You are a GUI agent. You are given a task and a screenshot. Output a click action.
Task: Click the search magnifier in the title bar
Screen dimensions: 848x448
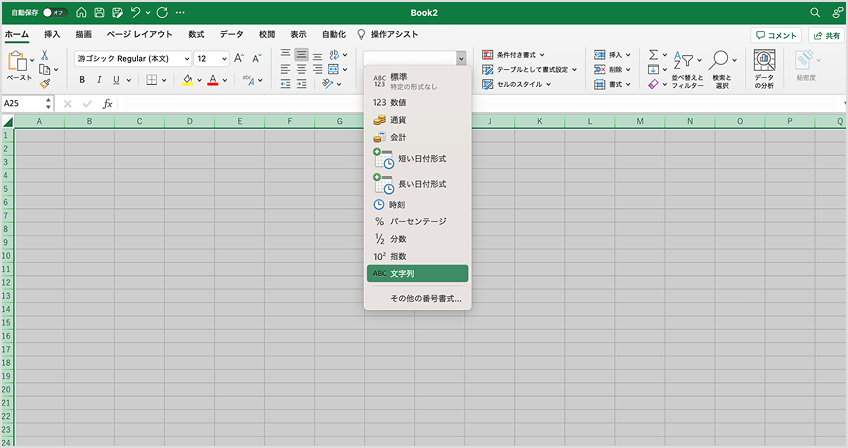[815, 12]
